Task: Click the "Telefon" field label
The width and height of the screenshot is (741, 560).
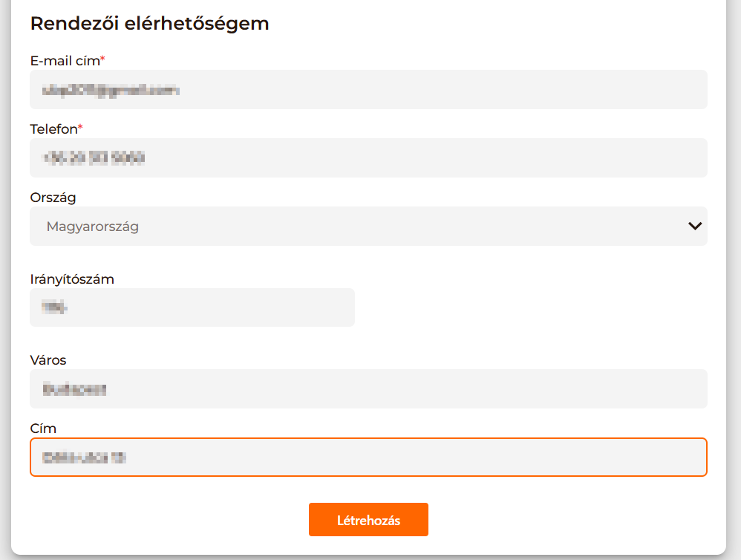Action: [53, 129]
